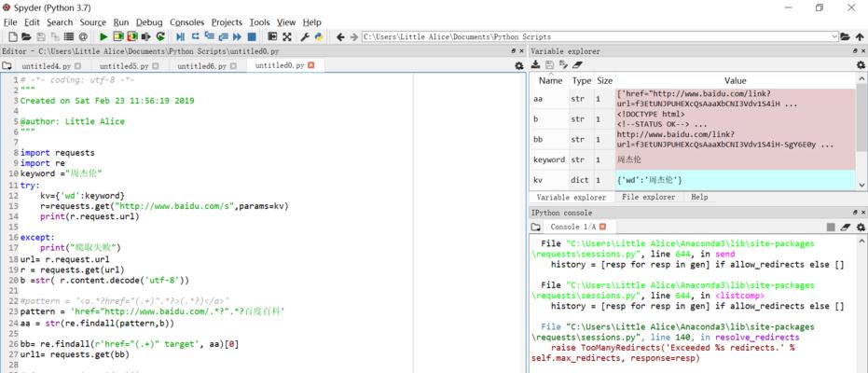The image size is (868, 373).
Task: Sort variables by Name column header
Action: (550, 81)
